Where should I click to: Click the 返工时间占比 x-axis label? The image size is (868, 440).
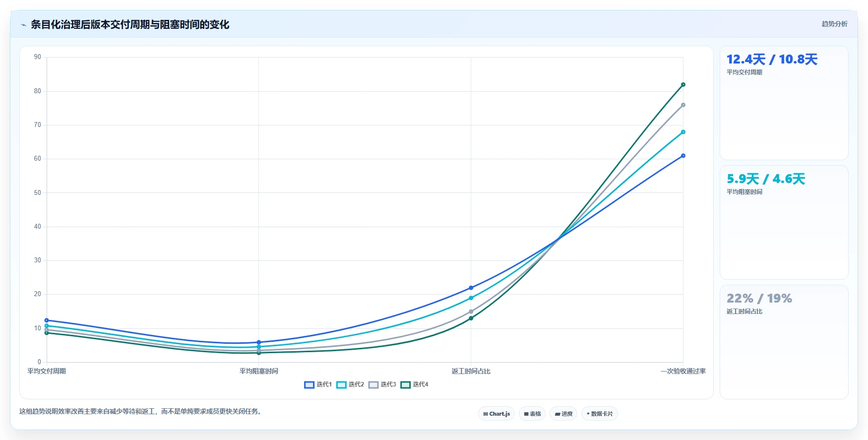[471, 371]
